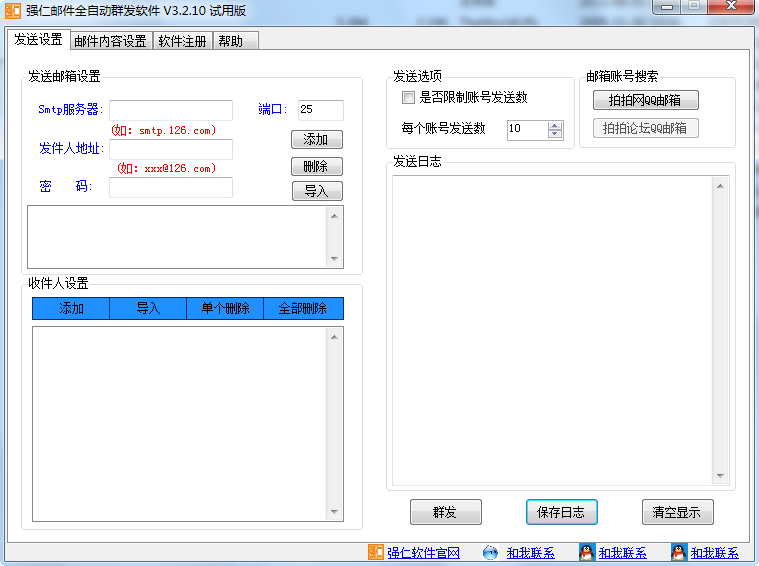759x566 pixels.
Task: Click the middle 和我联系 QQ link
Action: coord(622,553)
